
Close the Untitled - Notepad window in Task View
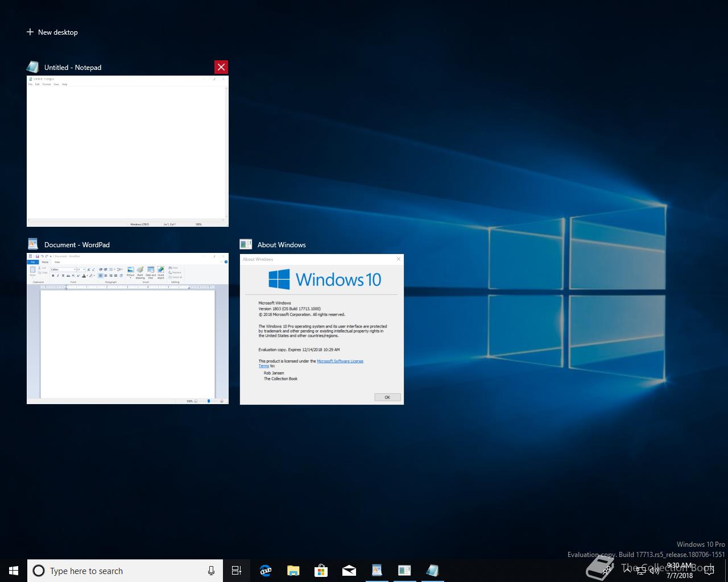point(221,67)
